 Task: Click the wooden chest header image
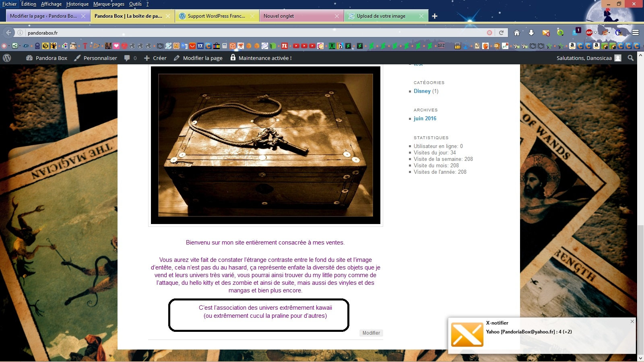266,145
